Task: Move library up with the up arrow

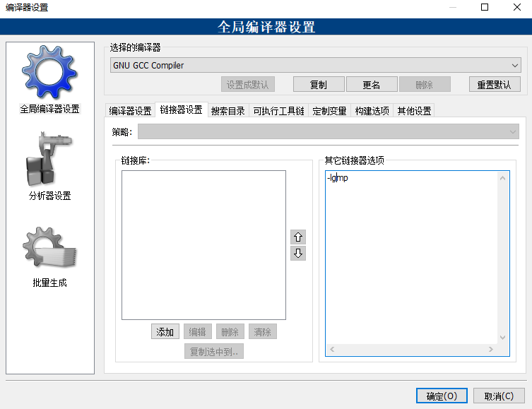Action: [298, 237]
